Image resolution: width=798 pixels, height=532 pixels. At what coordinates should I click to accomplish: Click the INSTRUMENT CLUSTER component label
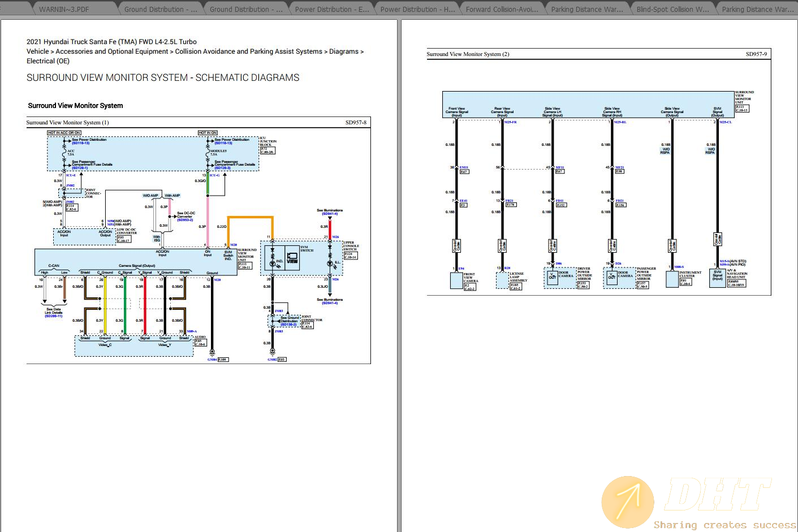tap(691, 274)
